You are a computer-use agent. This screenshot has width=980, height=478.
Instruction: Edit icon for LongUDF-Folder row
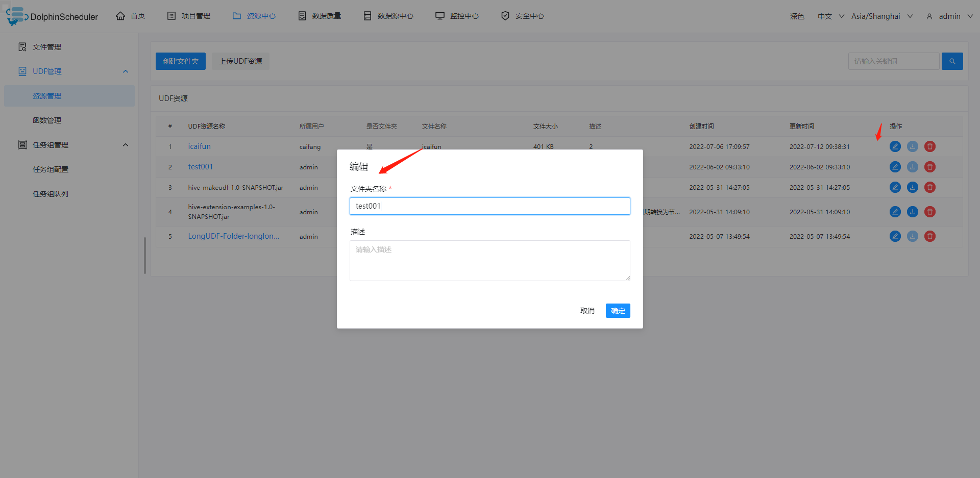[x=895, y=236]
